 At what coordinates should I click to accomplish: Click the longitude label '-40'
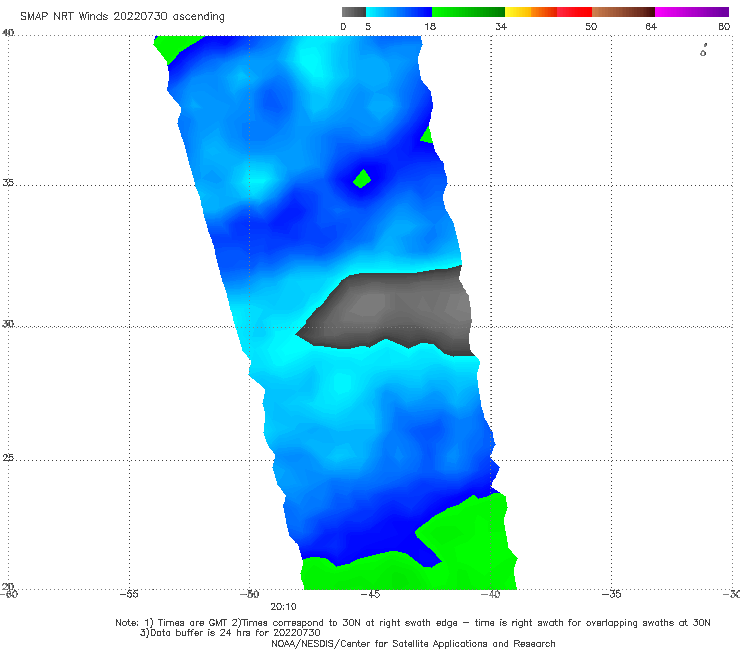(490, 594)
